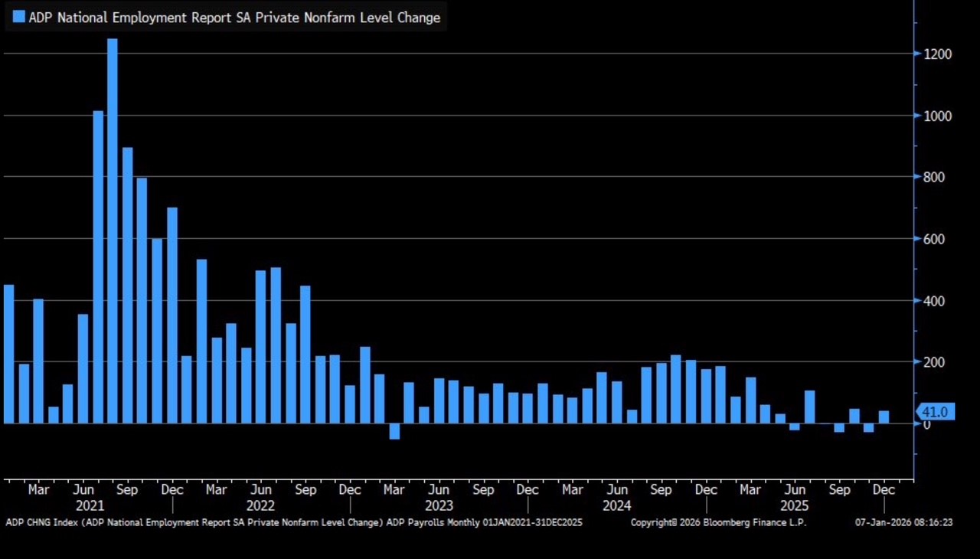Click the 1000 y-axis tick label

click(x=937, y=116)
